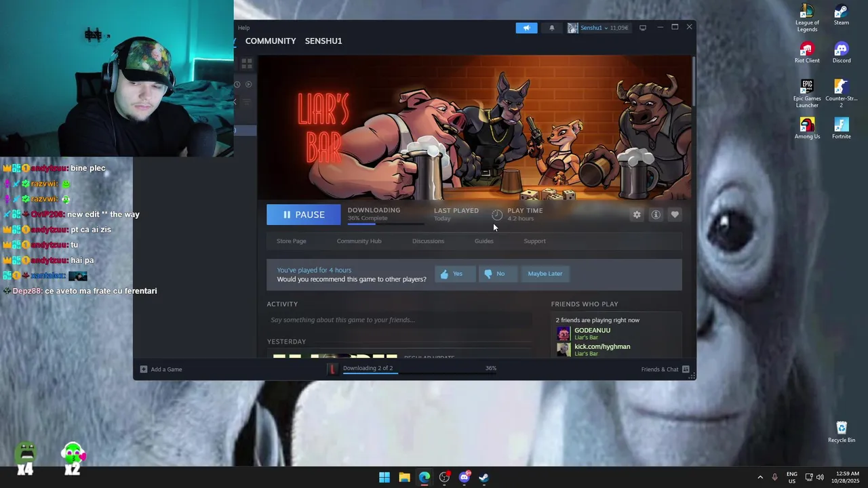Open the Recycle Bin on desktop

[x=842, y=432]
